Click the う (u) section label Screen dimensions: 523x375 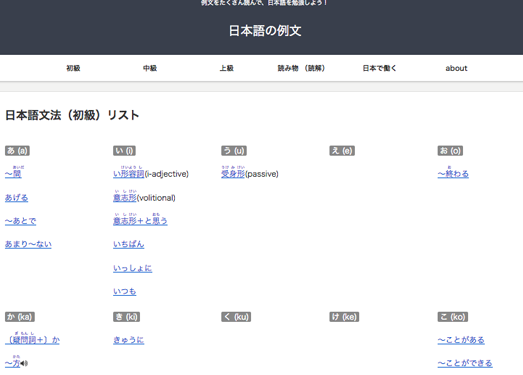point(234,151)
